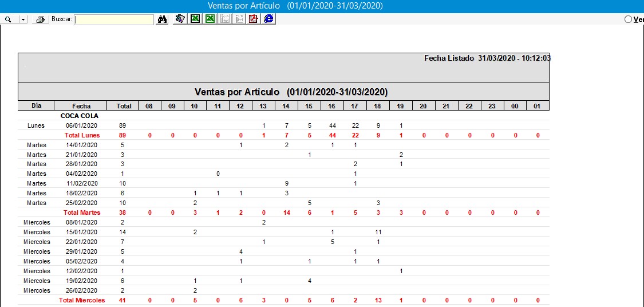Click the 09 hour column header
The width and height of the screenshot is (644, 307).
tap(172, 105)
